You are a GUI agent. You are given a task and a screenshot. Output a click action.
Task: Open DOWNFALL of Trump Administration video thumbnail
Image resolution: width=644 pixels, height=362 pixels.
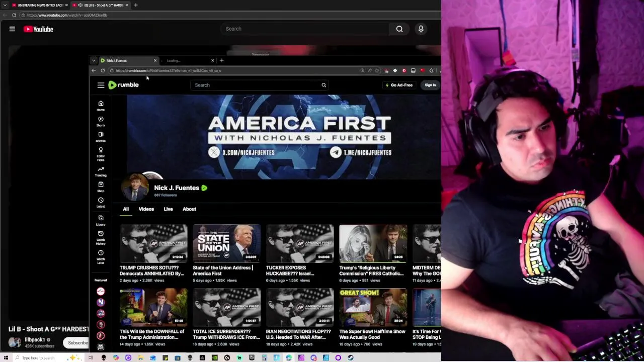tap(153, 307)
